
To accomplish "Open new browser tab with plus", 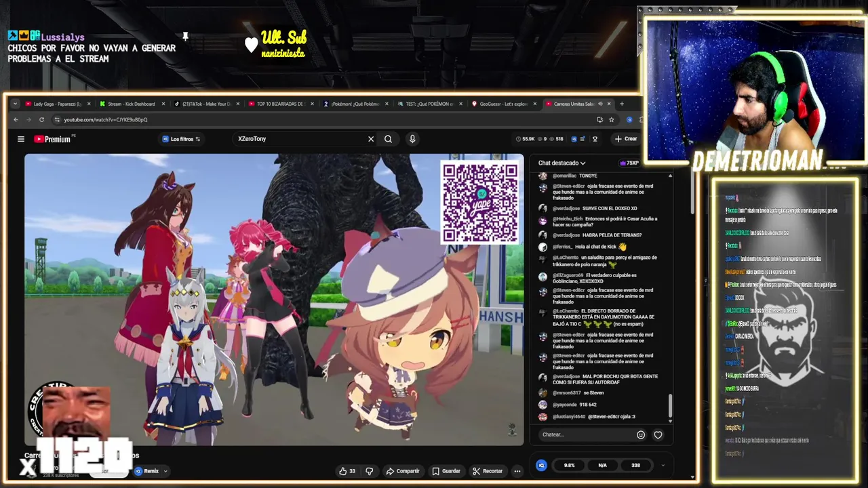I will (x=621, y=104).
